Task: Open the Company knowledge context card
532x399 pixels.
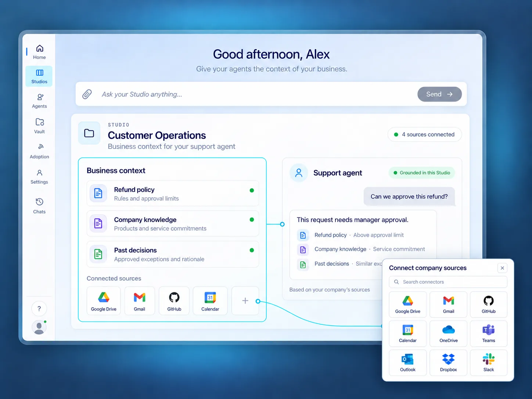Action: 173,224
